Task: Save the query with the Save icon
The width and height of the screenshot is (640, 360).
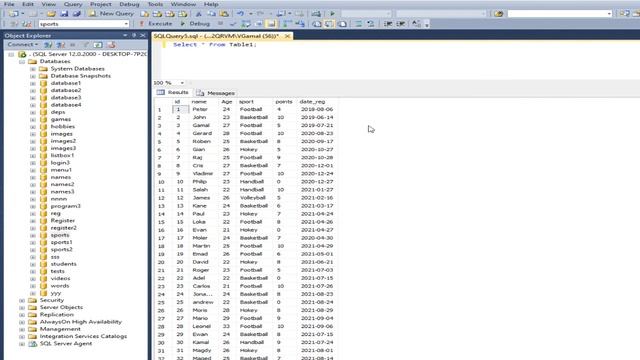Action: 64,13
